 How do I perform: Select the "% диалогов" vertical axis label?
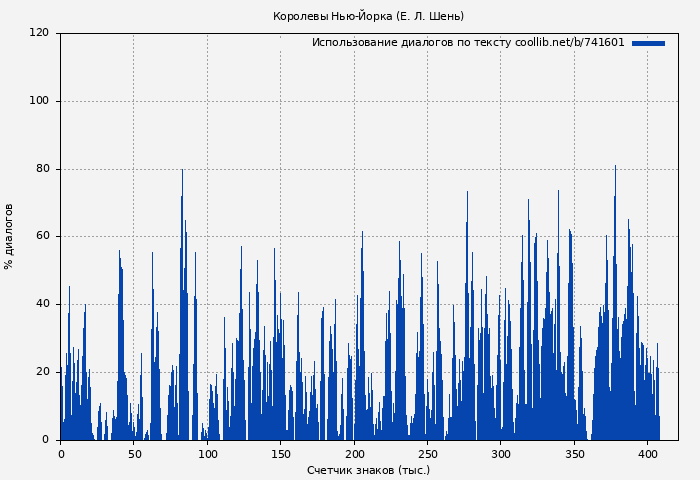pos(9,236)
